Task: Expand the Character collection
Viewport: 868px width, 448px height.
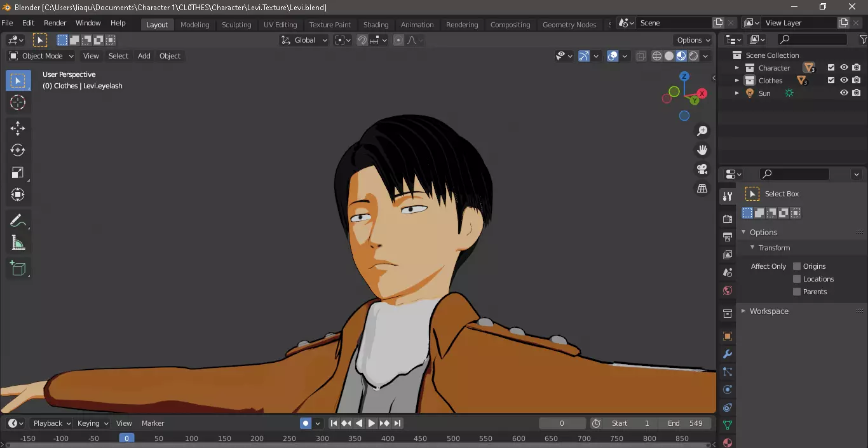Action: click(x=737, y=67)
